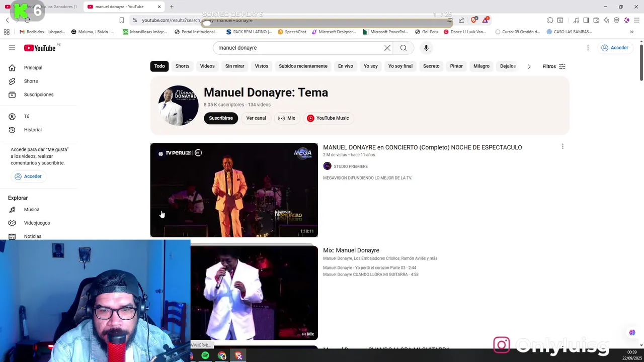Open Manuel Donayre channel profile picture
The height and width of the screenshot is (362, 644).
pyautogui.click(x=178, y=105)
